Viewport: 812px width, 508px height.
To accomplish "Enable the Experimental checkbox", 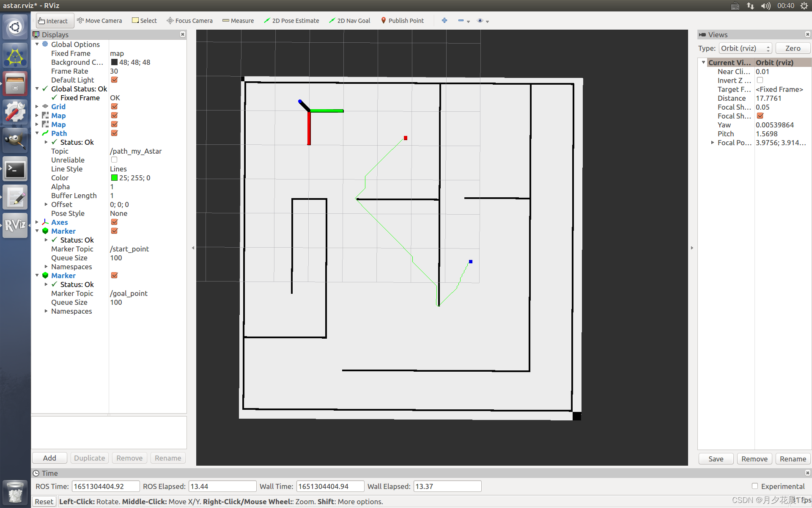I will pos(755,486).
